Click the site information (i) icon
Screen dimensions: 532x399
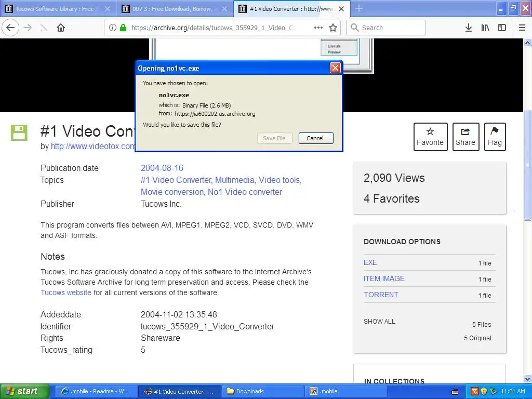113,28
